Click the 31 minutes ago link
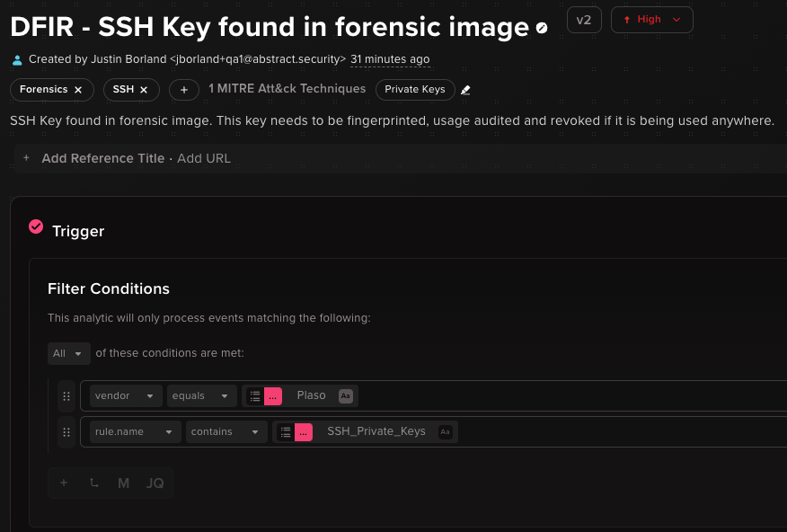 coord(390,61)
